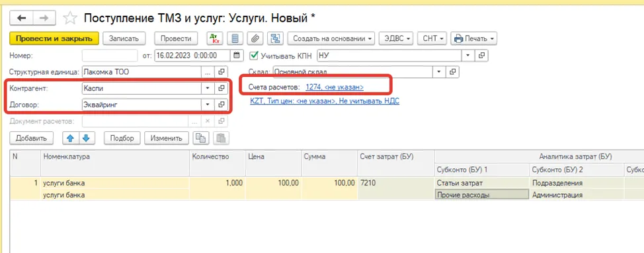Click the Добавить row button
The image size is (644, 253).
click(x=31, y=138)
